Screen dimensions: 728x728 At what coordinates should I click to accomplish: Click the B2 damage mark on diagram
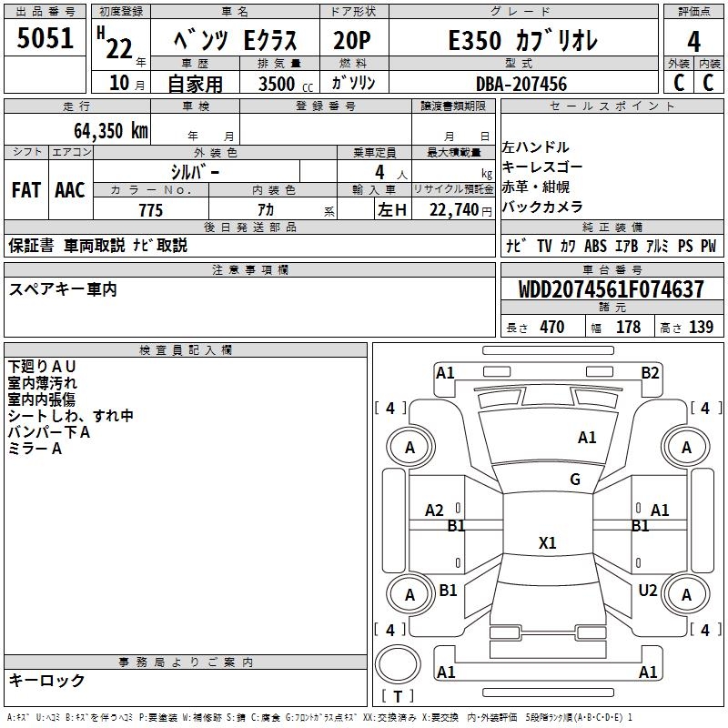pyautogui.click(x=650, y=373)
